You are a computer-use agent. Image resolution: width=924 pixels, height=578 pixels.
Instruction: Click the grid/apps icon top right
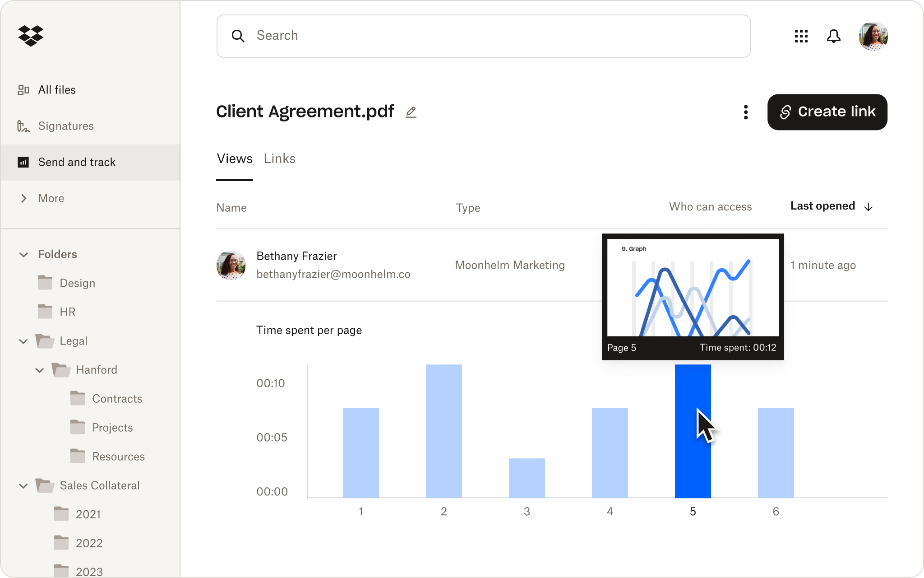(x=801, y=36)
